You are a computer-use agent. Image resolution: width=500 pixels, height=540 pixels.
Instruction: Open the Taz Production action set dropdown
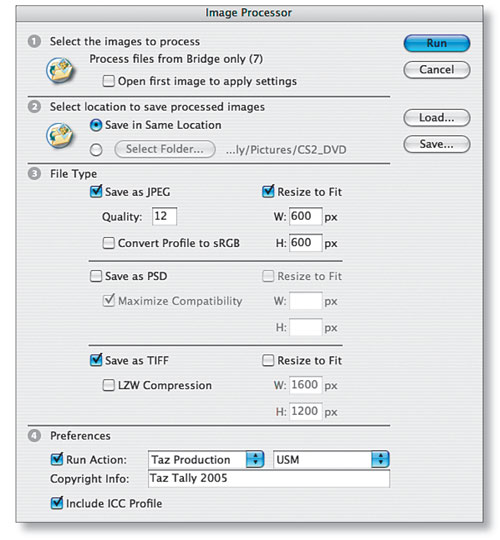pos(206,459)
